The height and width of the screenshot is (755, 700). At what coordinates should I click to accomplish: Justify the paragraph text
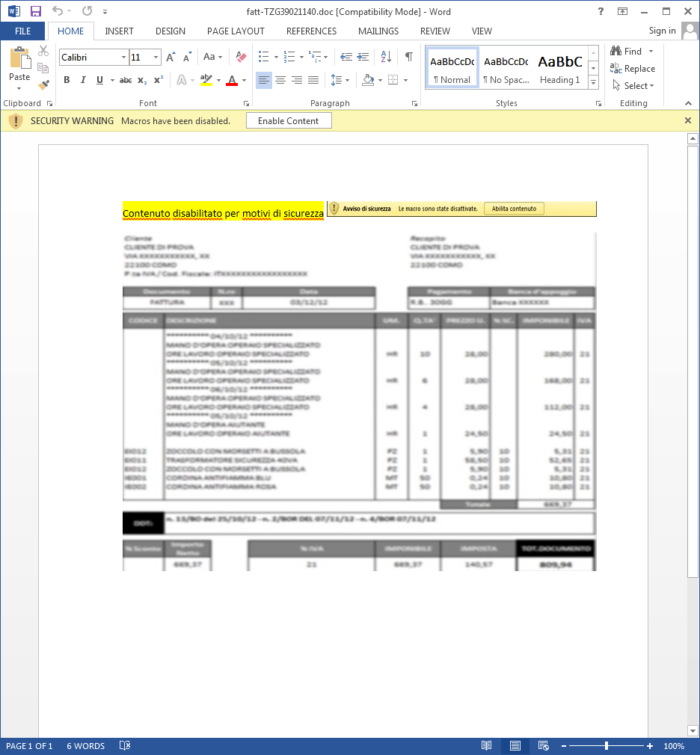(313, 80)
